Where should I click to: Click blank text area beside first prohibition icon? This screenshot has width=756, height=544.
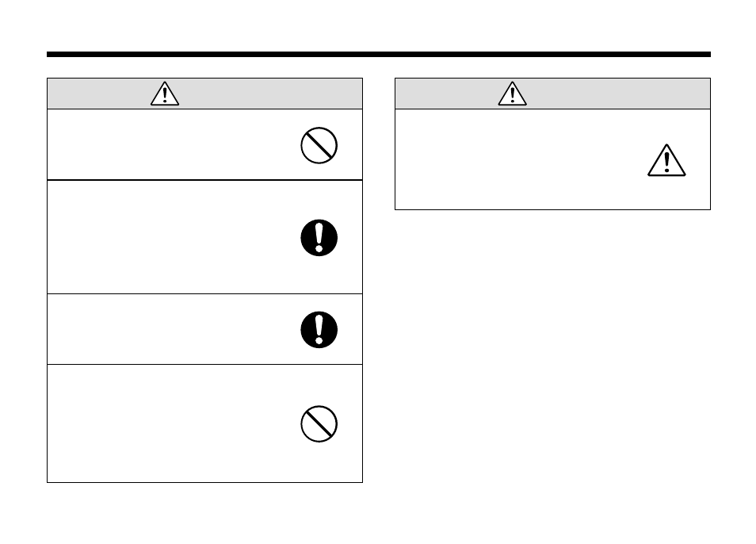(x=171, y=144)
